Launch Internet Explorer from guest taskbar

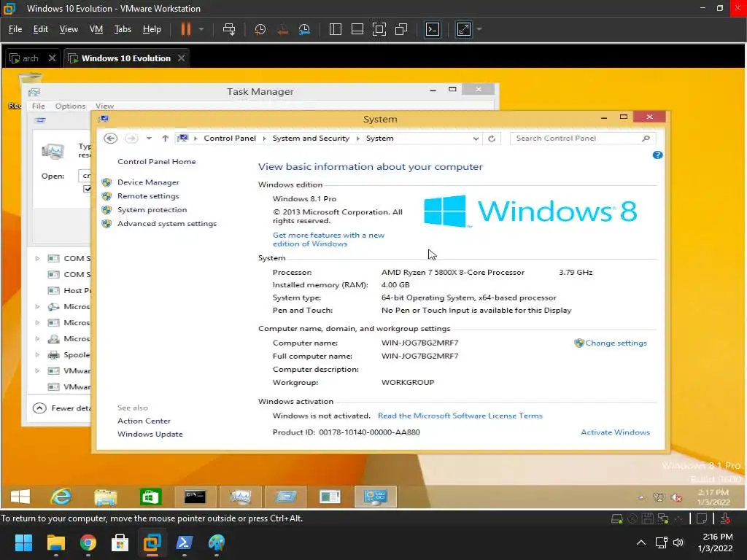click(61, 497)
